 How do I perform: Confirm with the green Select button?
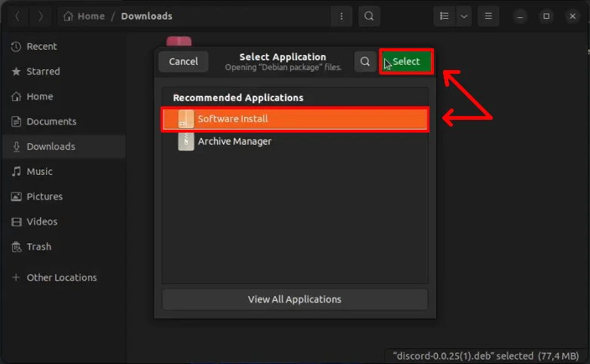point(406,61)
